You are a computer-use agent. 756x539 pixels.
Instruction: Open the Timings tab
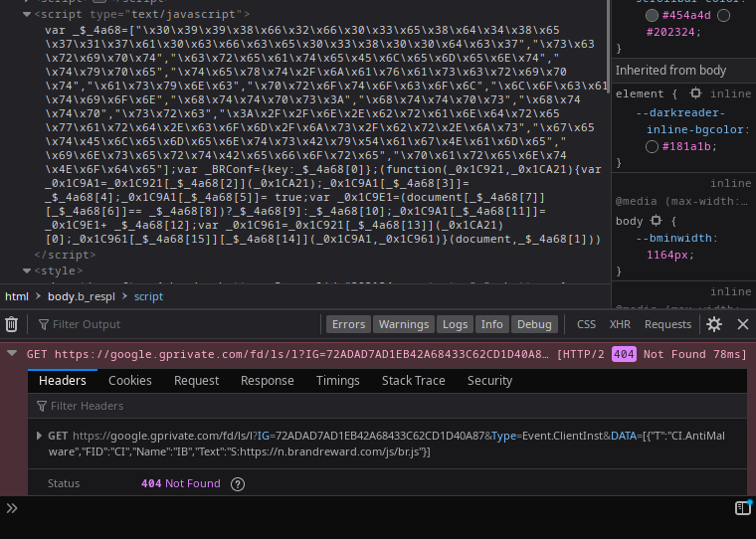(338, 381)
